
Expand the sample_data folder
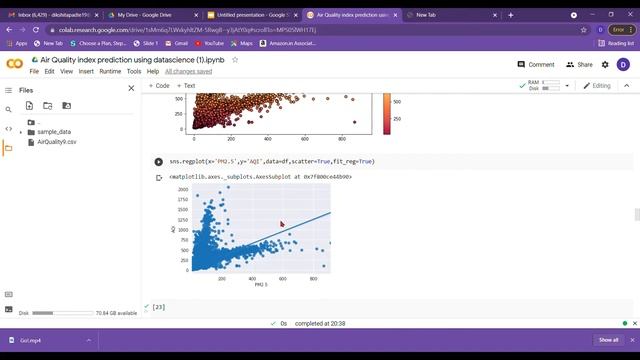[x=21, y=132]
